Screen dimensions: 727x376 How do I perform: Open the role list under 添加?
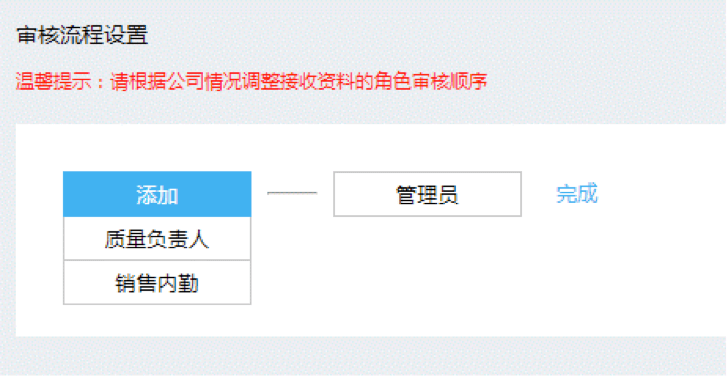tap(157, 194)
